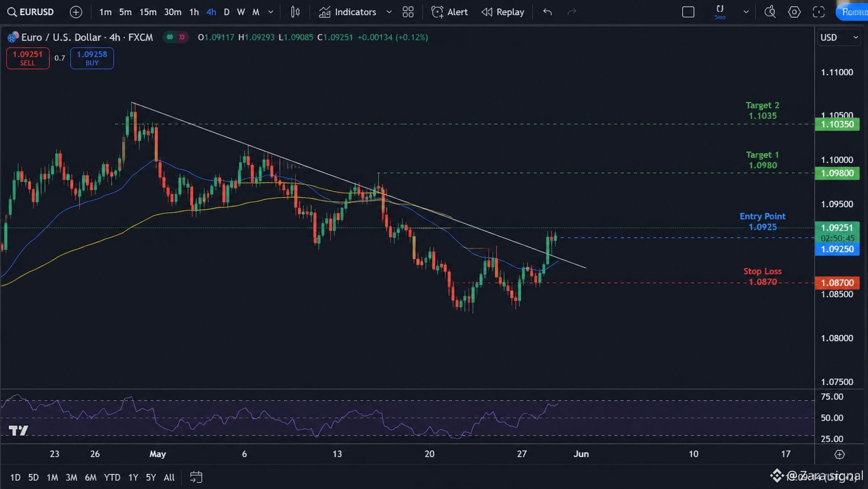Toggle the market status indicator pill
868x489 pixels.
point(175,37)
